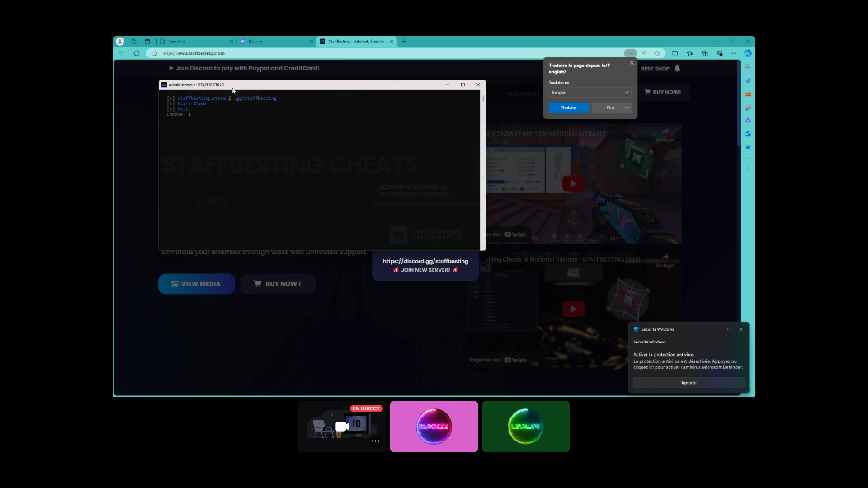
Task: Click the BUY NOW! button in page header
Action: point(663,92)
